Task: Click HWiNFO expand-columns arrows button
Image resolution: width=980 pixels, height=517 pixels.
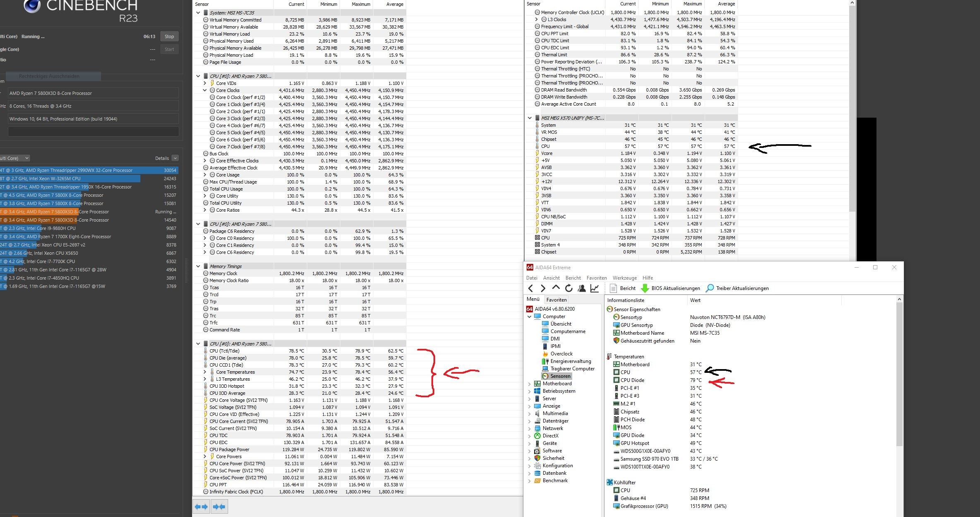Action: (201, 506)
